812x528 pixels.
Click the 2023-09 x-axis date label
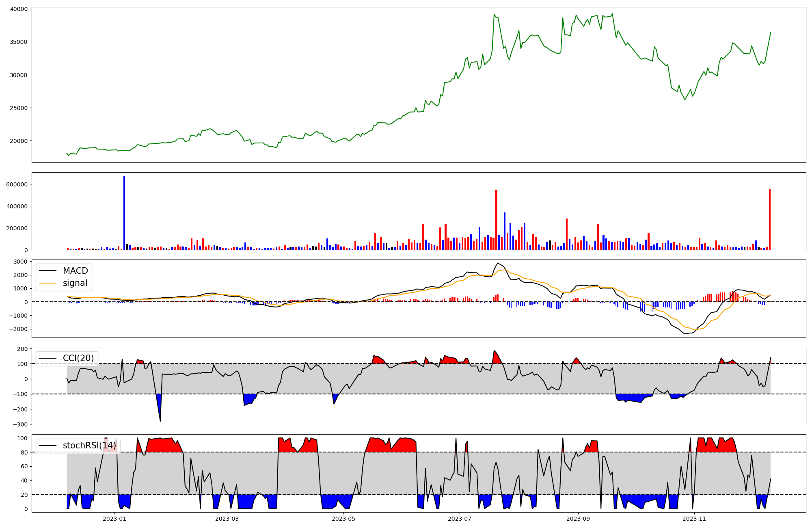[578, 519]
